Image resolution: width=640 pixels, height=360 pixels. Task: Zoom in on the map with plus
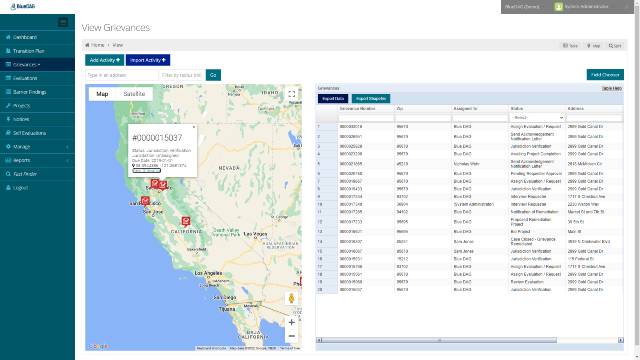[291, 322]
